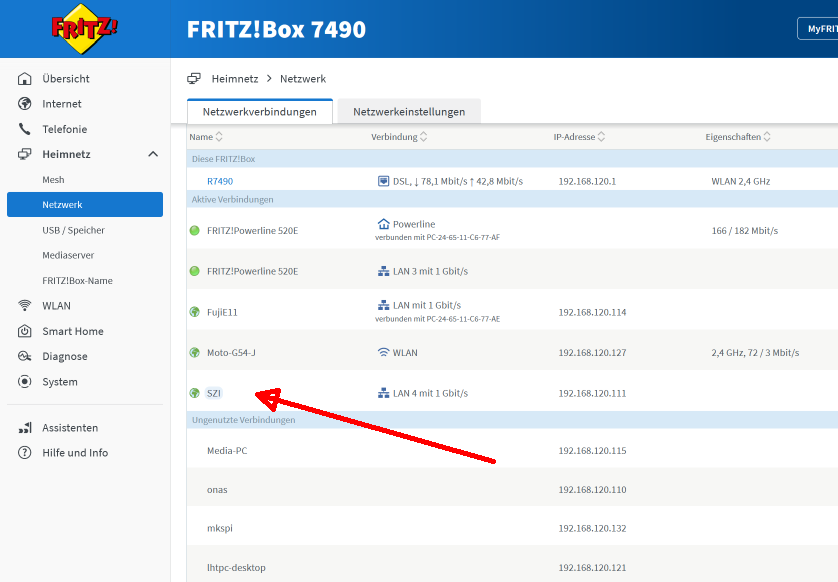
Task: Click IP address 192.168.120.111
Action: (592, 393)
